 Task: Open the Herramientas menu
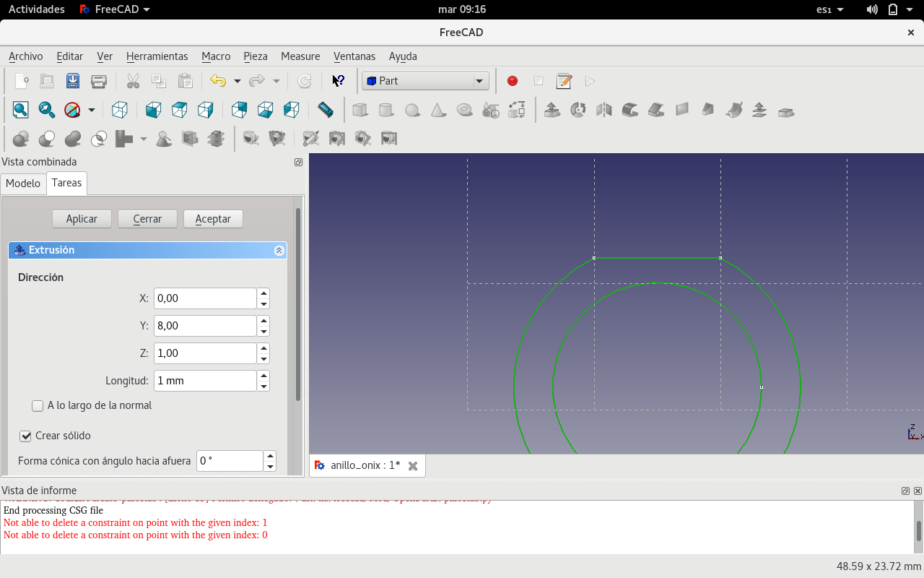pyautogui.click(x=157, y=56)
